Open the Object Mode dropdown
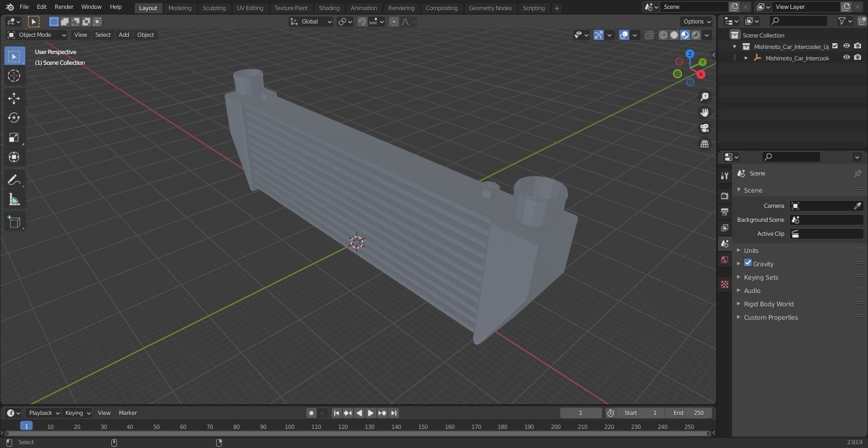The image size is (868, 448). tap(36, 35)
